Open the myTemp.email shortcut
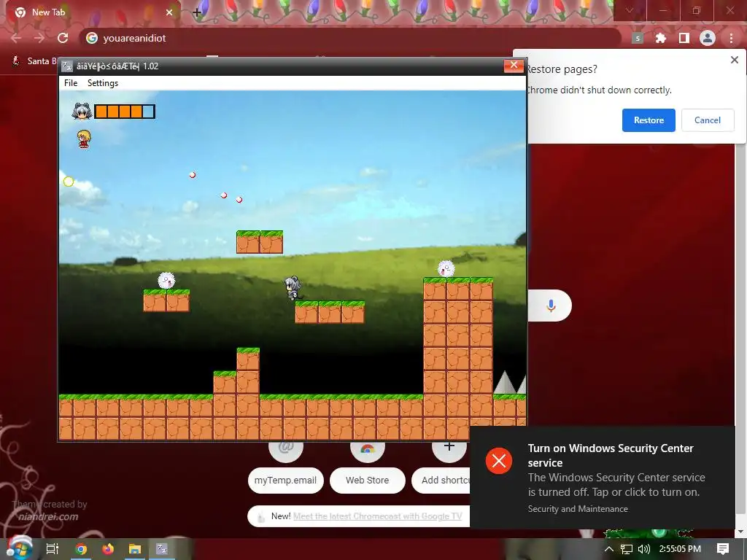The width and height of the screenshot is (747, 560). pos(285,480)
